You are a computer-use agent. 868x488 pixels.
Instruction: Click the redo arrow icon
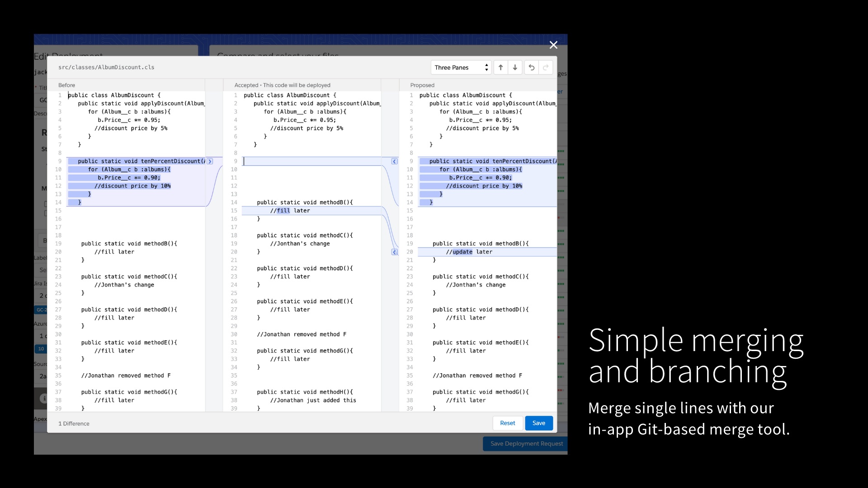(546, 67)
